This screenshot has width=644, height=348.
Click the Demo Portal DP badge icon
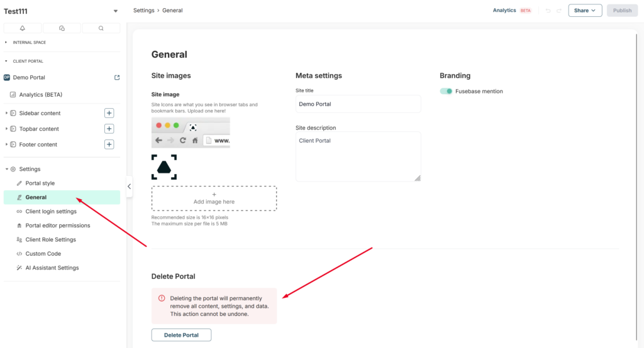point(7,77)
